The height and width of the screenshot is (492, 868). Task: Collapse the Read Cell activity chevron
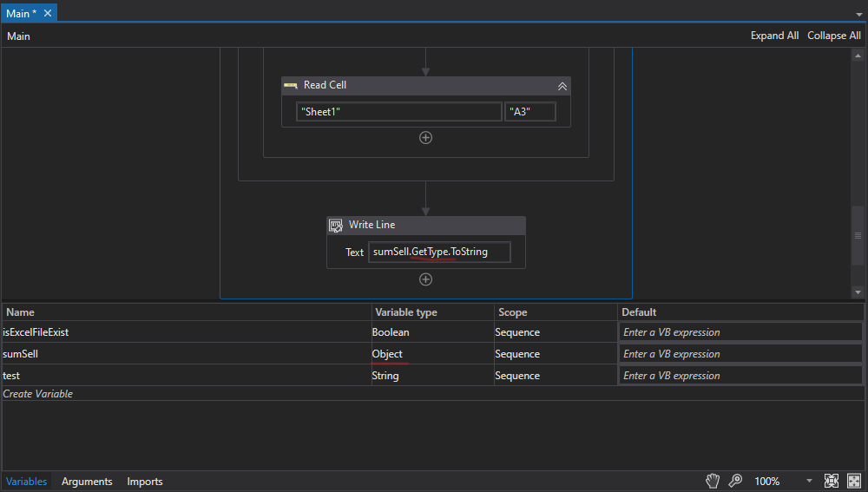pyautogui.click(x=562, y=86)
